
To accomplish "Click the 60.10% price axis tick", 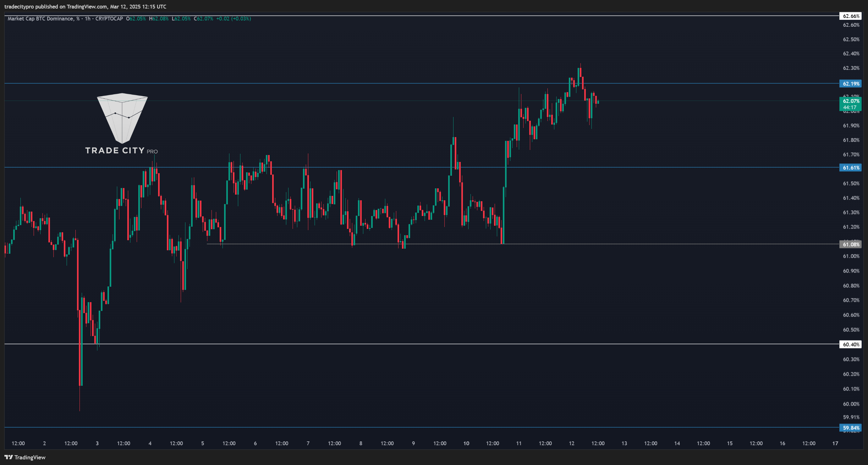I will [851, 389].
